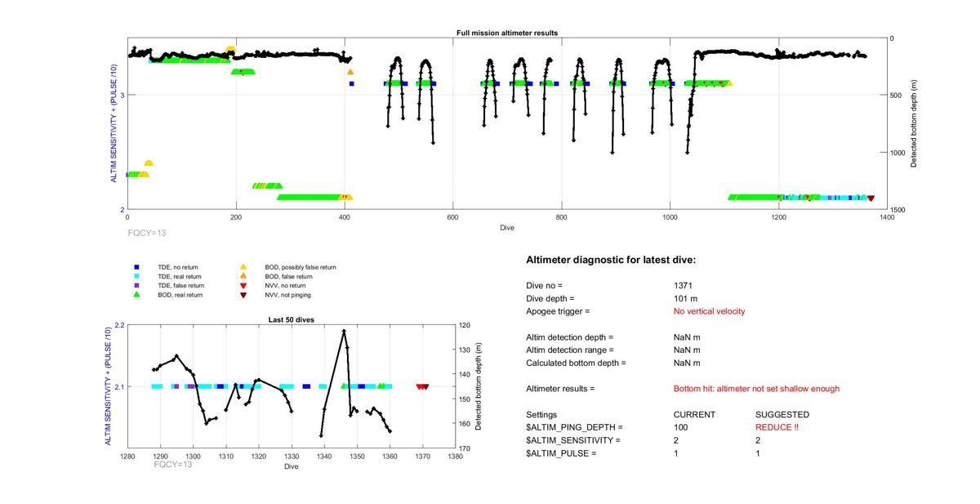Click the highest peak of Last 50 dives line
Image resolution: width=980 pixels, height=504 pixels.
coord(344,331)
